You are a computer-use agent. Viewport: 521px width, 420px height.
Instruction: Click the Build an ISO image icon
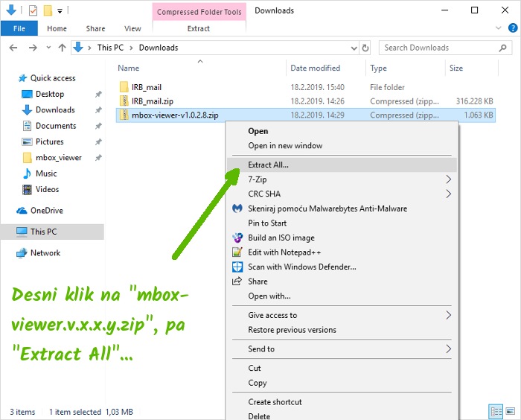pyautogui.click(x=237, y=238)
